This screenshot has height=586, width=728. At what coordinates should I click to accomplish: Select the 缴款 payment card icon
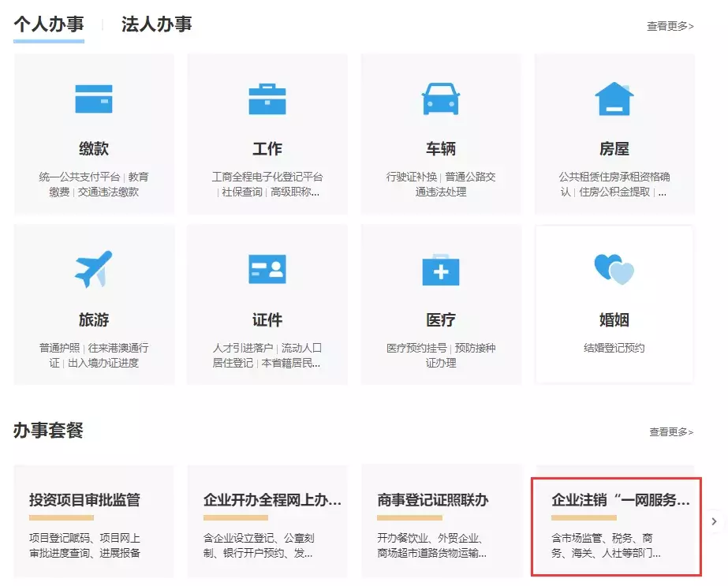(x=94, y=99)
